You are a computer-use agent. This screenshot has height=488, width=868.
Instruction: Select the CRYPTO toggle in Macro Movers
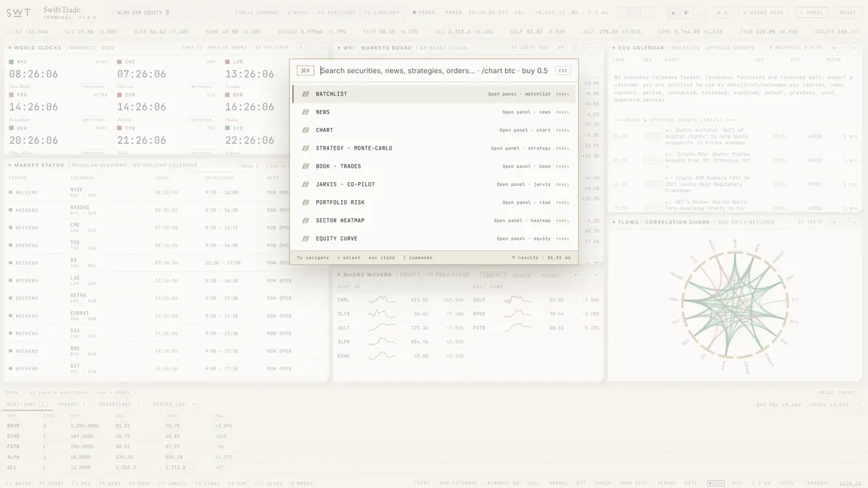click(x=522, y=275)
